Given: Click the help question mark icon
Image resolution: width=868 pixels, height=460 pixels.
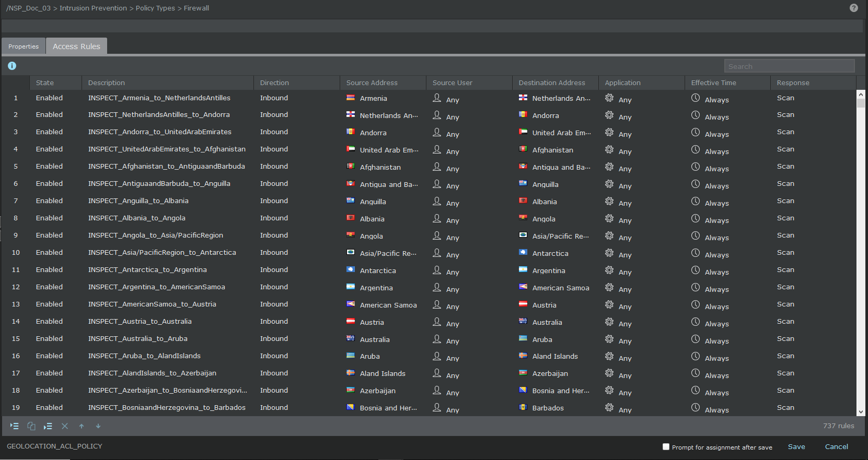Looking at the screenshot, I should (854, 8).
